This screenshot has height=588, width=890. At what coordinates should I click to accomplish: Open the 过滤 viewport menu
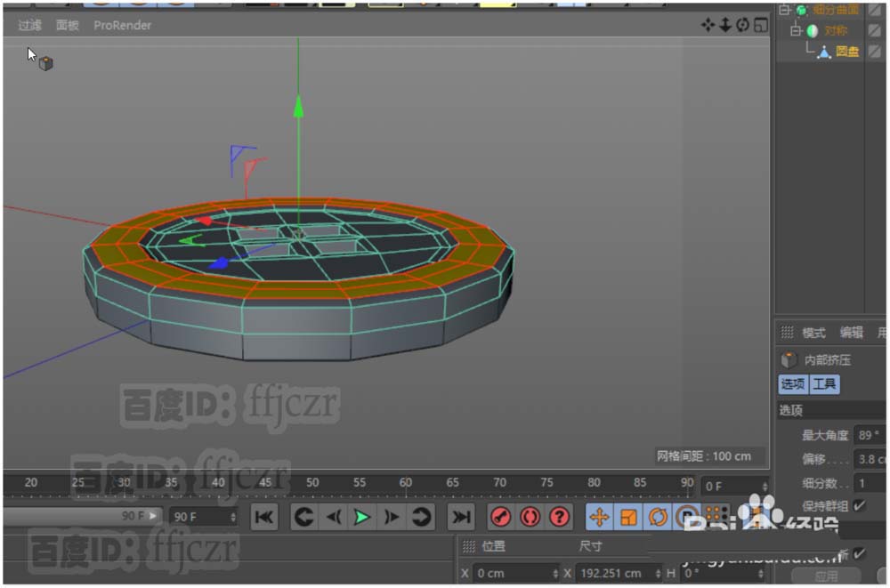30,25
